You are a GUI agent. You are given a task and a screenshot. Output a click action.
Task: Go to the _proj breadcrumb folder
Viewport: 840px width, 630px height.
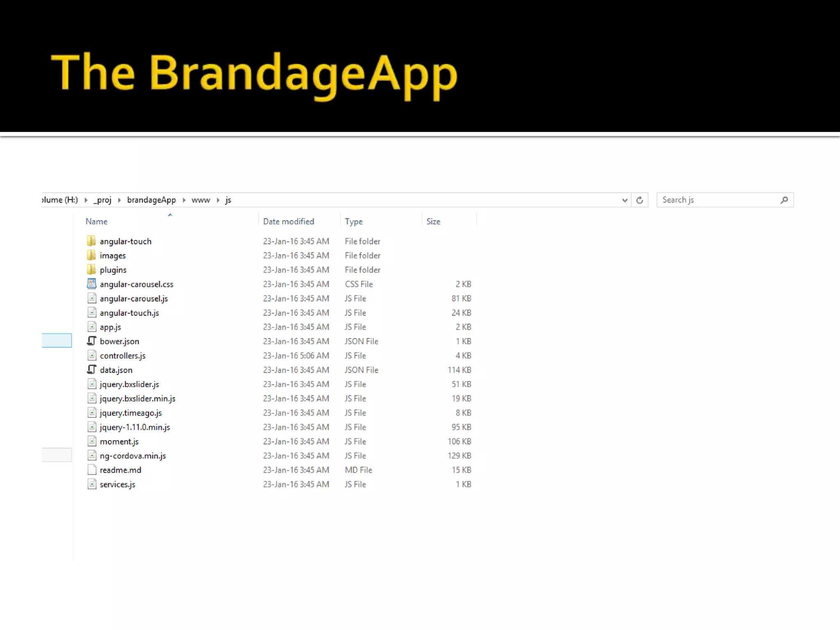click(x=103, y=200)
